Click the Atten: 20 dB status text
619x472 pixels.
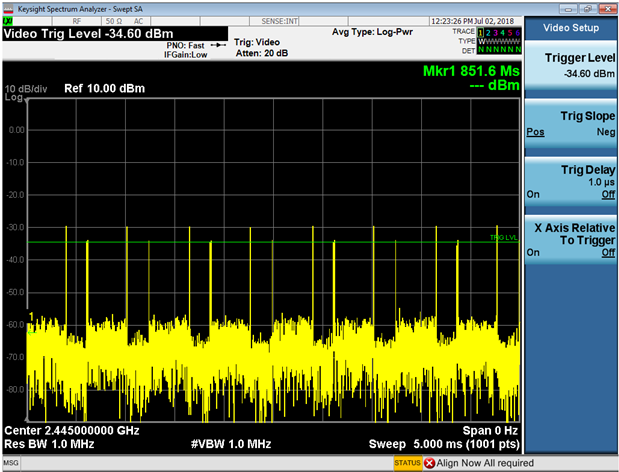pyautogui.click(x=262, y=53)
